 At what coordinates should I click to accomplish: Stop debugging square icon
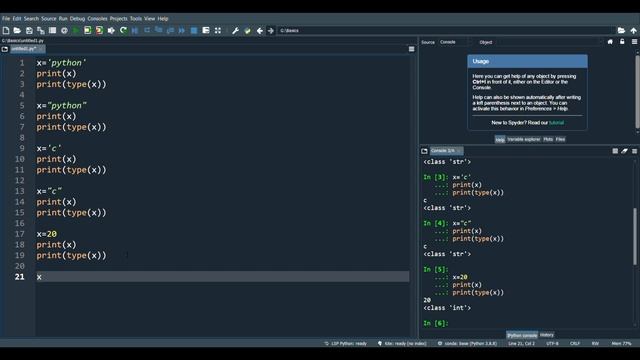click(194, 31)
